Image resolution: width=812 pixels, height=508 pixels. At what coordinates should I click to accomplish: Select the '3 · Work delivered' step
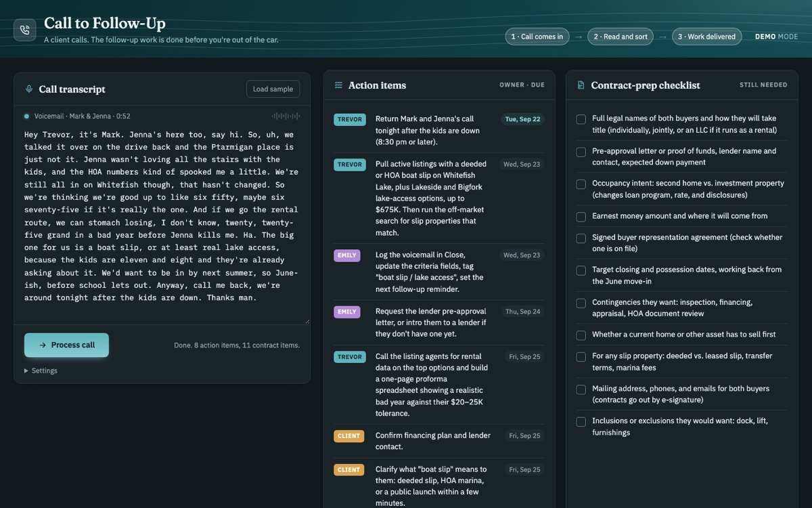(x=706, y=37)
